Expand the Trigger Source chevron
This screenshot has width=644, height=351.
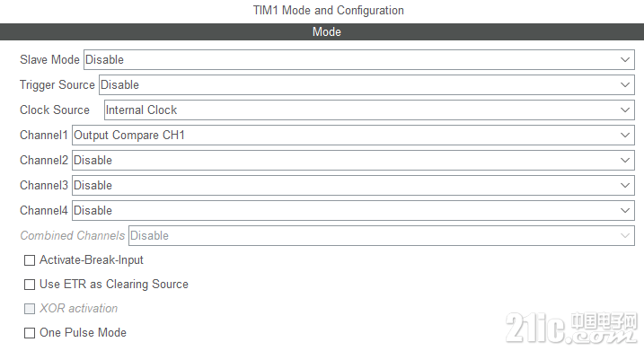pyautogui.click(x=625, y=85)
